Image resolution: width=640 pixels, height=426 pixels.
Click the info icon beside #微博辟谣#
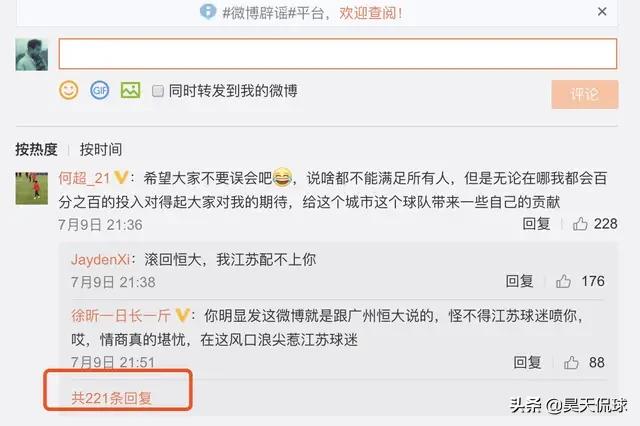(x=208, y=11)
